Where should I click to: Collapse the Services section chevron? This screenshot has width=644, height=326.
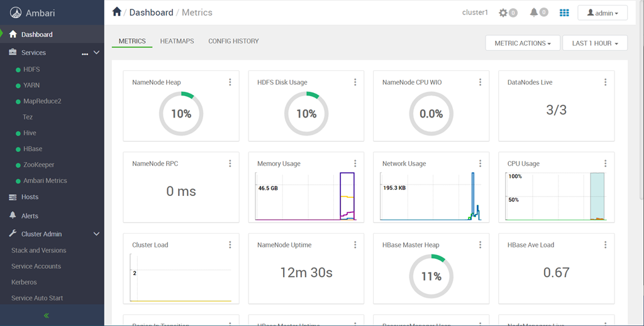click(x=96, y=53)
